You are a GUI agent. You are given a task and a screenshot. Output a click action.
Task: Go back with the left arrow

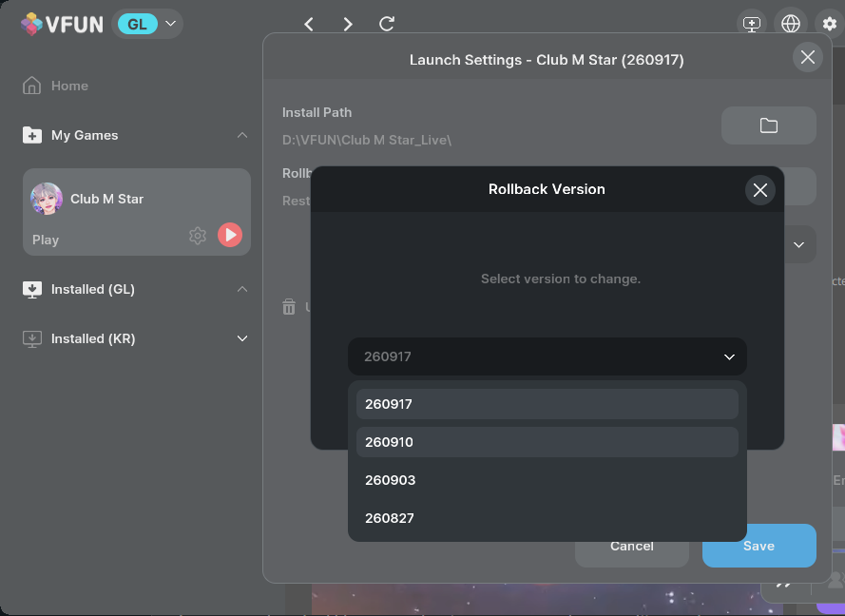pos(309,25)
